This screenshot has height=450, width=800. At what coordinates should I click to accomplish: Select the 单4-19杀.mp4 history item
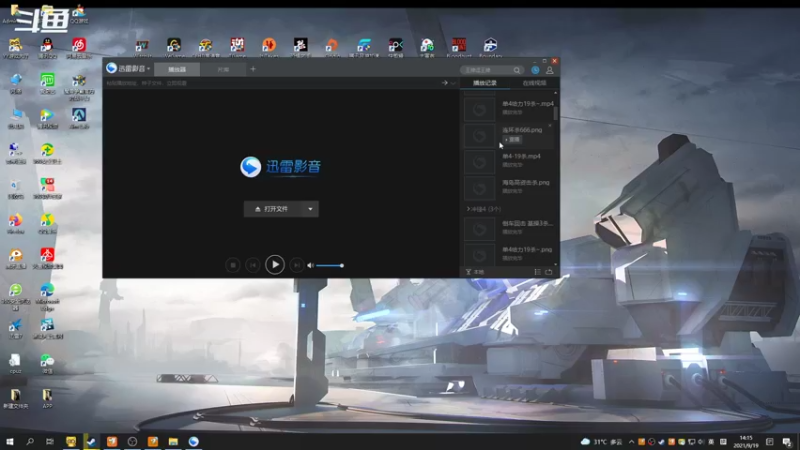[508, 161]
